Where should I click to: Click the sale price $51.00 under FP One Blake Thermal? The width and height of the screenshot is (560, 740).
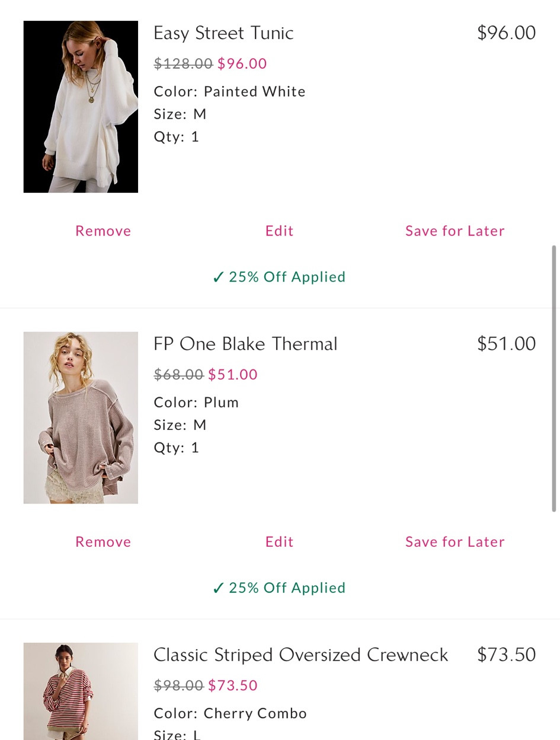click(x=232, y=374)
